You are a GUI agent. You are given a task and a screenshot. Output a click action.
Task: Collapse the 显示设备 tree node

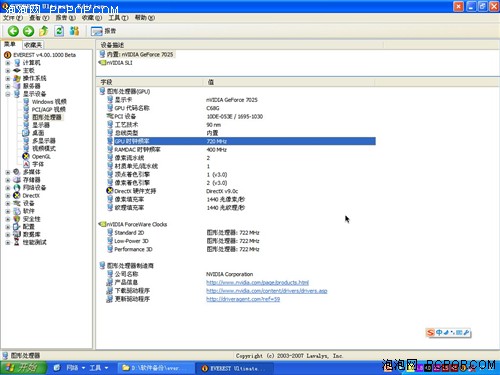[x=8, y=94]
